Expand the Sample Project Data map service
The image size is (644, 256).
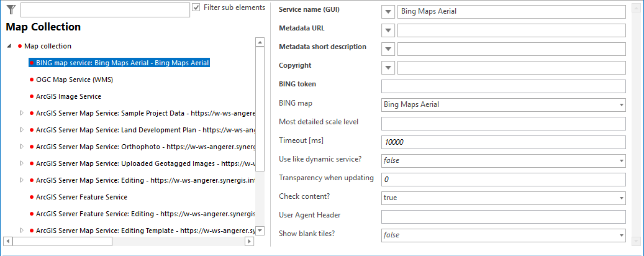click(x=22, y=113)
